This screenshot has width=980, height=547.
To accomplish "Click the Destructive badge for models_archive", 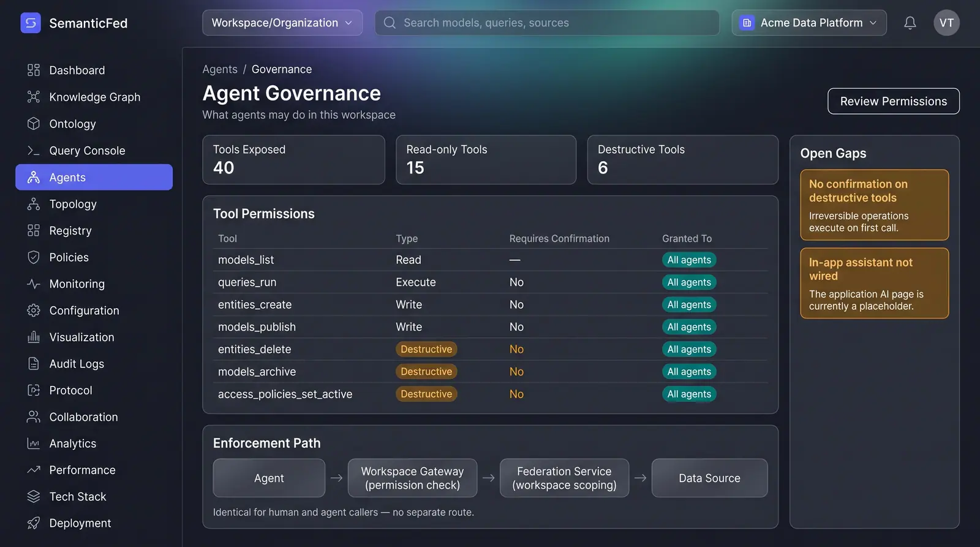I will tap(426, 372).
